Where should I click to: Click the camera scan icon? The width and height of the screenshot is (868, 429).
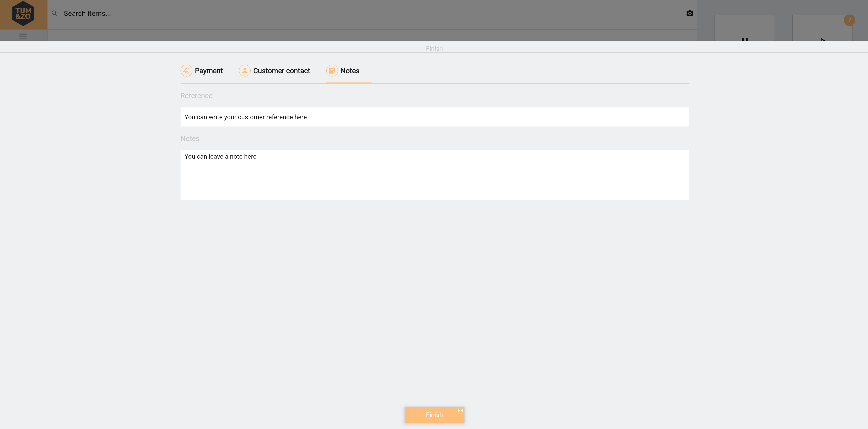[690, 13]
